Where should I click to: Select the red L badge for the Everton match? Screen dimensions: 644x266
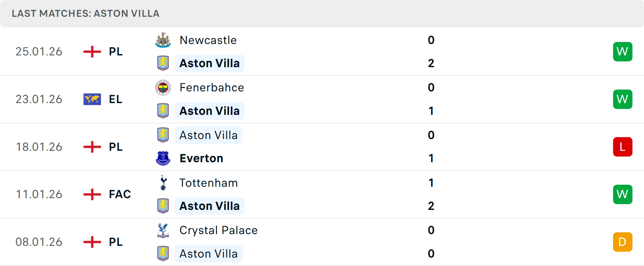point(623,147)
